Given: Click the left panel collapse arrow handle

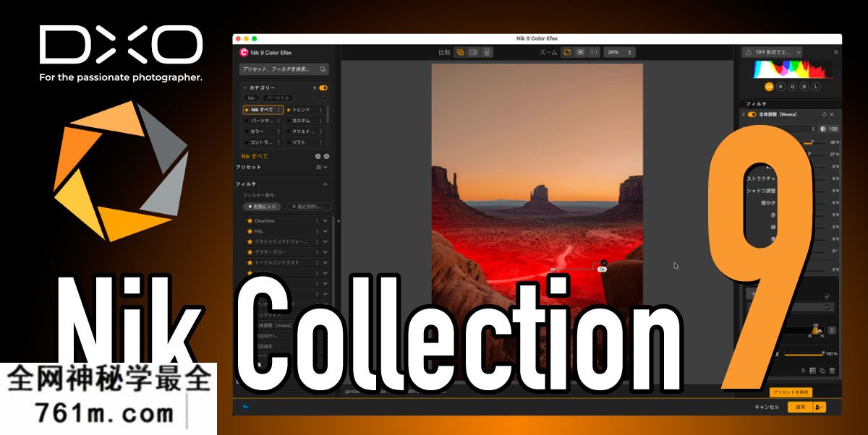Looking at the screenshot, I should click(338, 221).
